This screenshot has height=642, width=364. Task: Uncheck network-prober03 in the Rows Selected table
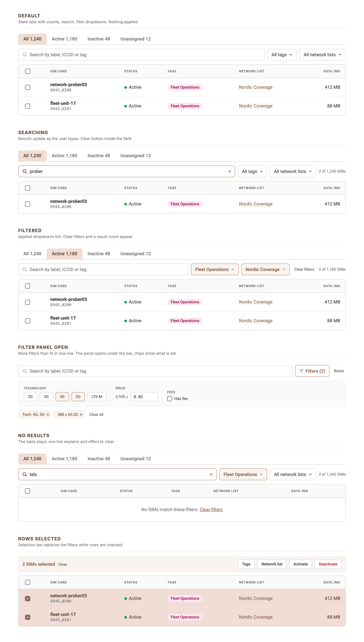click(28, 598)
